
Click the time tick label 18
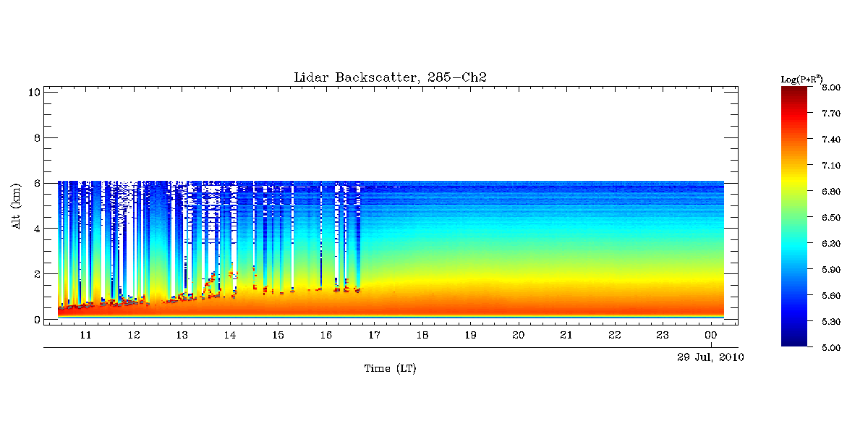tap(422, 335)
